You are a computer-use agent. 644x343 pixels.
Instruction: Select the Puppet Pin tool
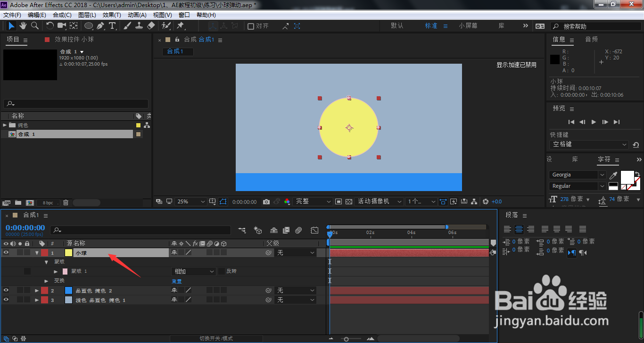(x=180, y=25)
